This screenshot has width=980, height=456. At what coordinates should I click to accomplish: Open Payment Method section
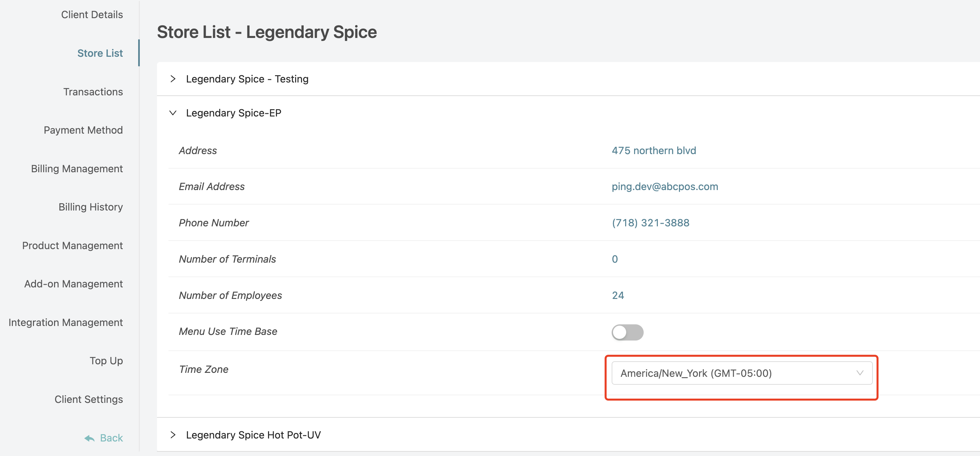coord(83,130)
